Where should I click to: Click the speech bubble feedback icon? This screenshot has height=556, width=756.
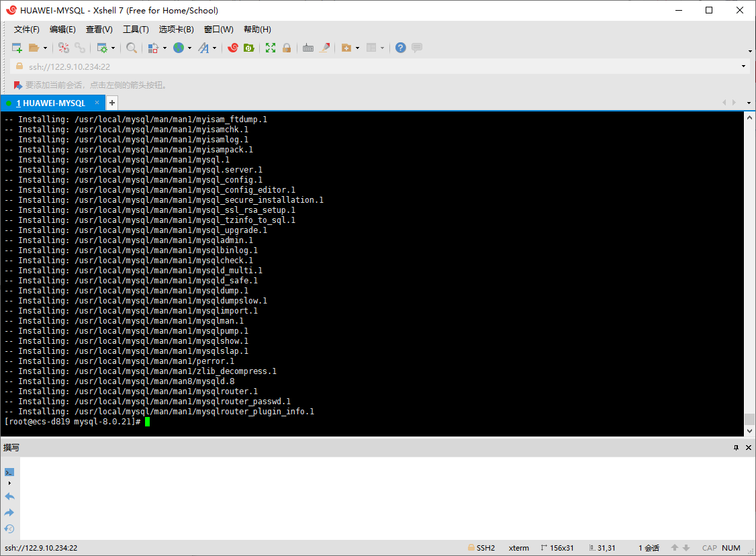click(x=417, y=48)
